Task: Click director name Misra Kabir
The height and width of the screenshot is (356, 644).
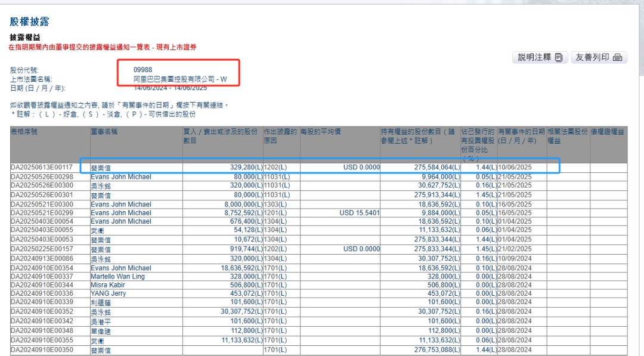Action: (x=107, y=285)
